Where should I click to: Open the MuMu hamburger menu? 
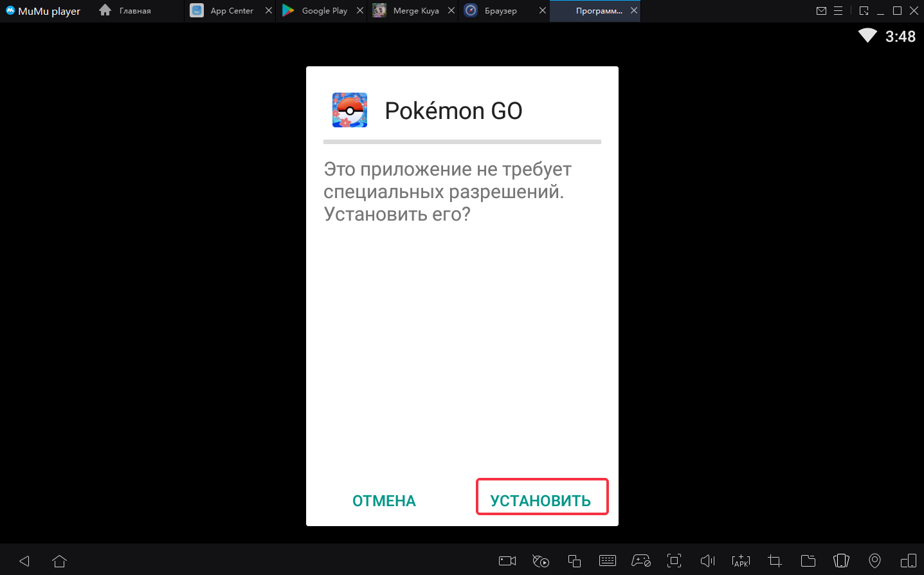point(838,11)
